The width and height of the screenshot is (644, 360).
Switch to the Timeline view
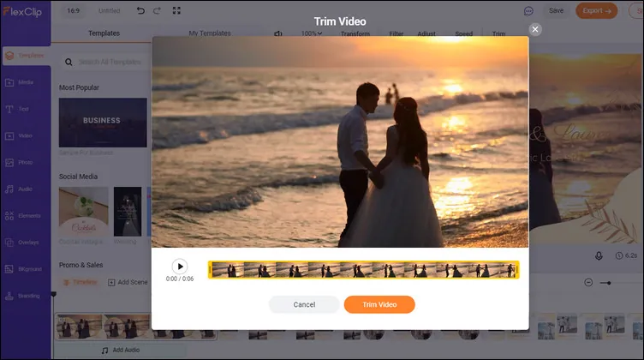pyautogui.click(x=80, y=282)
